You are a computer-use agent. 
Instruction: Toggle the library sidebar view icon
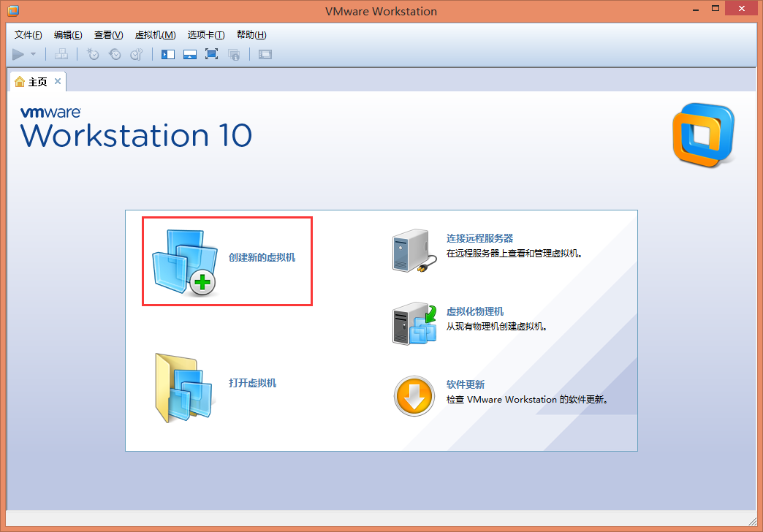tap(168, 55)
